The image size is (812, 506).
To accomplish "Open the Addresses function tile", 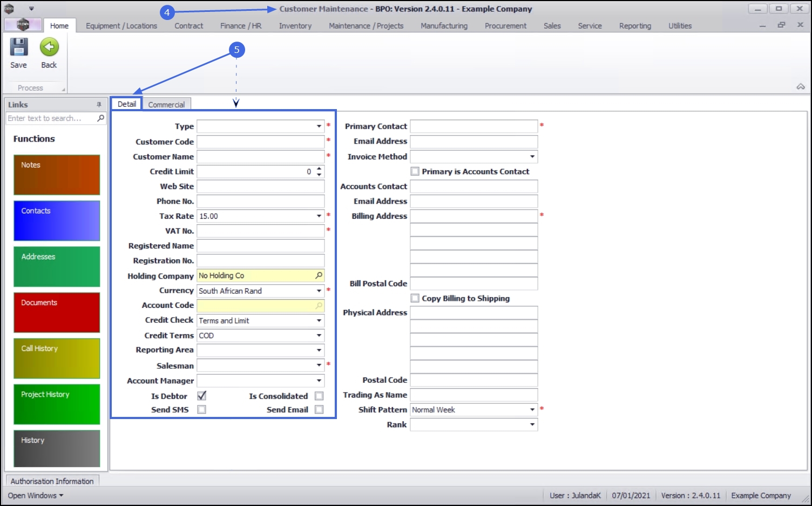I will click(57, 267).
